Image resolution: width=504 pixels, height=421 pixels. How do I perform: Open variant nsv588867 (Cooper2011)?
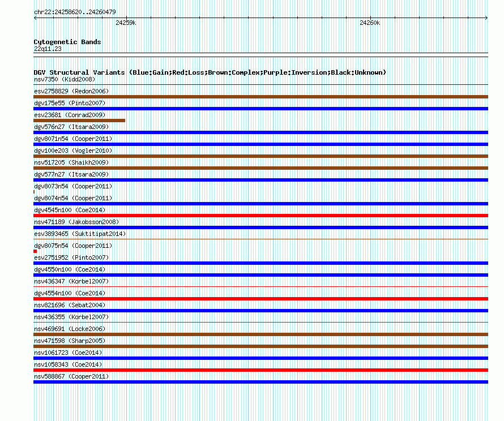(71, 376)
